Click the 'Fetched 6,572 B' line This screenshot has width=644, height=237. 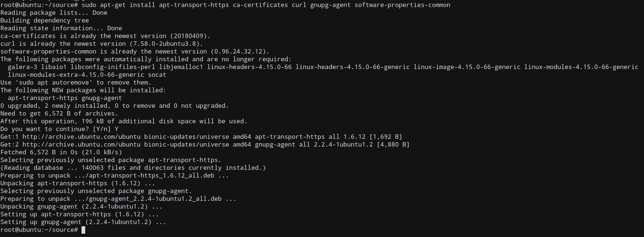[x=61, y=152]
